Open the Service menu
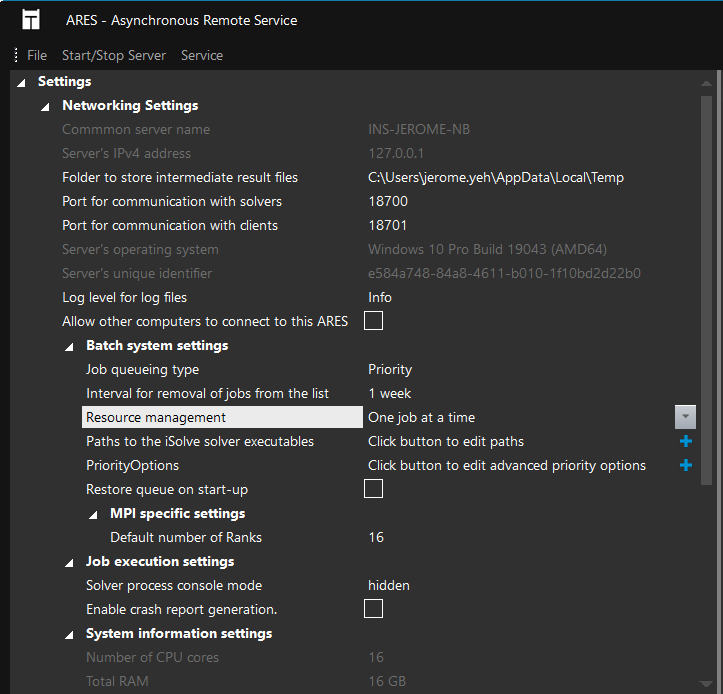 pos(202,55)
